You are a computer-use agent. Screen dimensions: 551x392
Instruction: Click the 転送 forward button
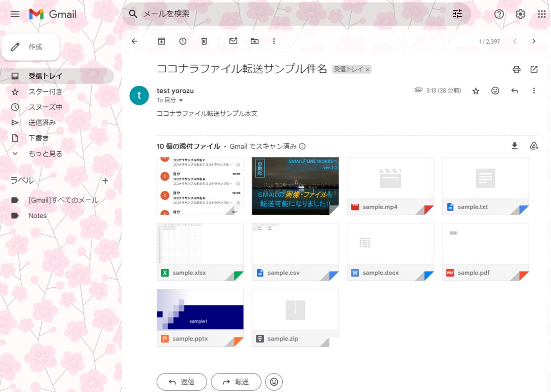click(236, 382)
